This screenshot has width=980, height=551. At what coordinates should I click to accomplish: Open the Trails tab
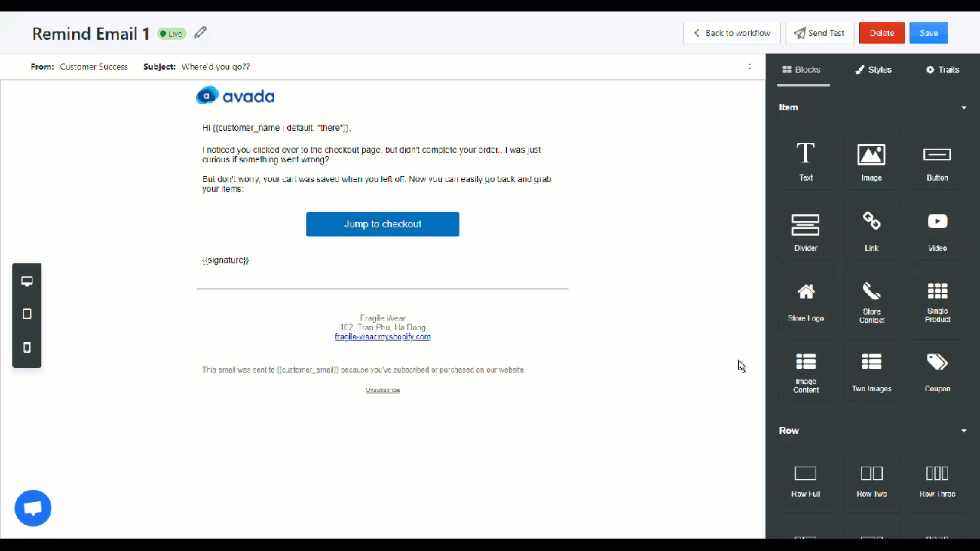942,70
